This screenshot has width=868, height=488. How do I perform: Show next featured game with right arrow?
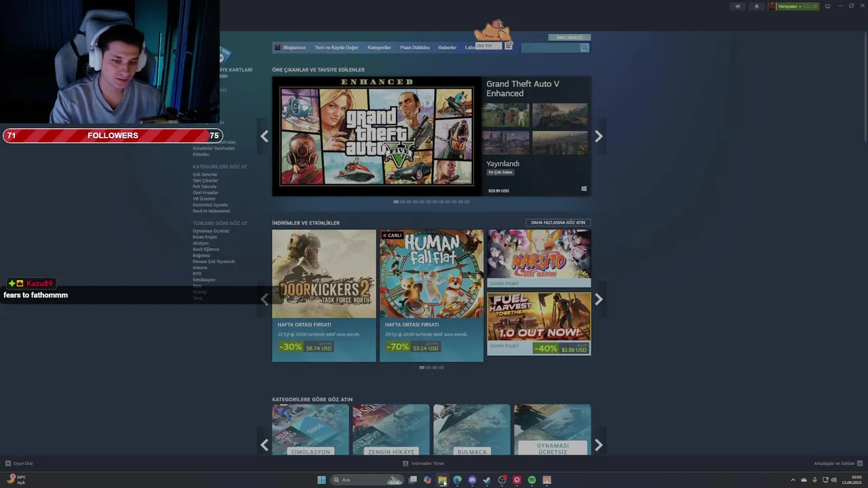(x=598, y=136)
